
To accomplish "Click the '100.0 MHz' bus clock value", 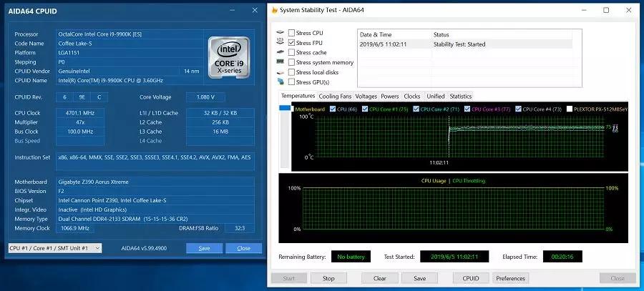I will point(79,132).
